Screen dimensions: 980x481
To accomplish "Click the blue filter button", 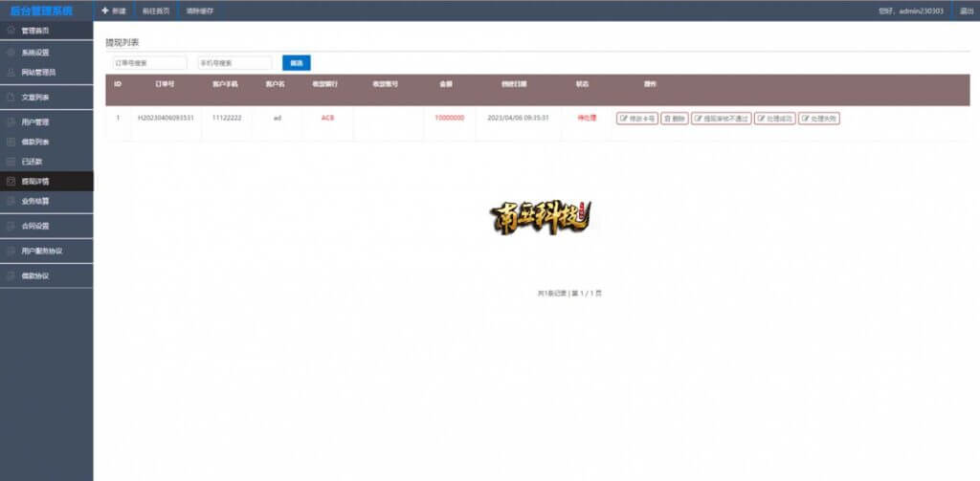I will 297,63.
